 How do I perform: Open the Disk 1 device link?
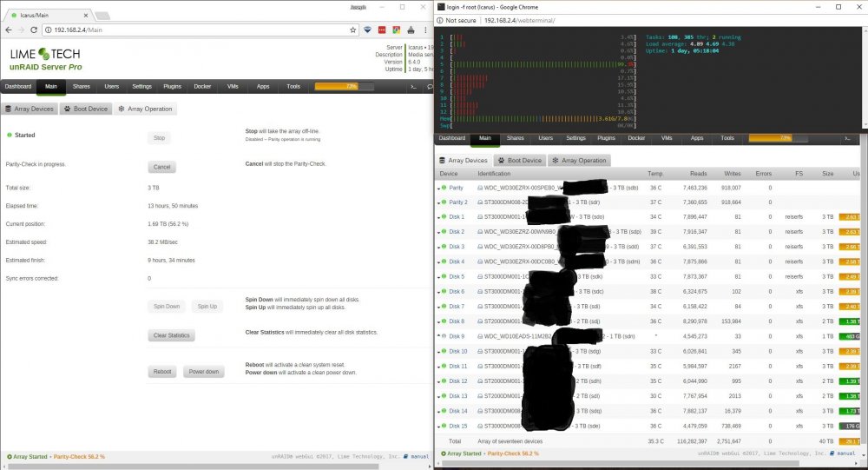click(x=457, y=217)
